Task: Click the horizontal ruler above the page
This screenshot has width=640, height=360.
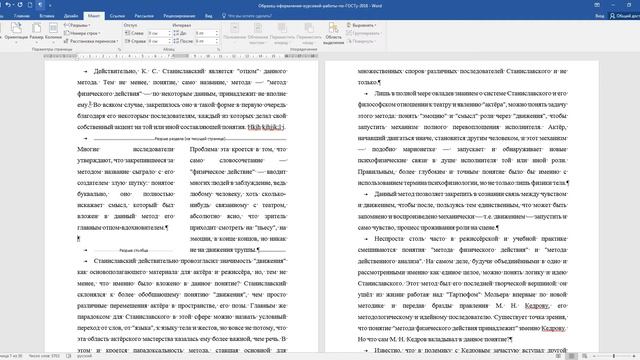Action: [x=181, y=56]
